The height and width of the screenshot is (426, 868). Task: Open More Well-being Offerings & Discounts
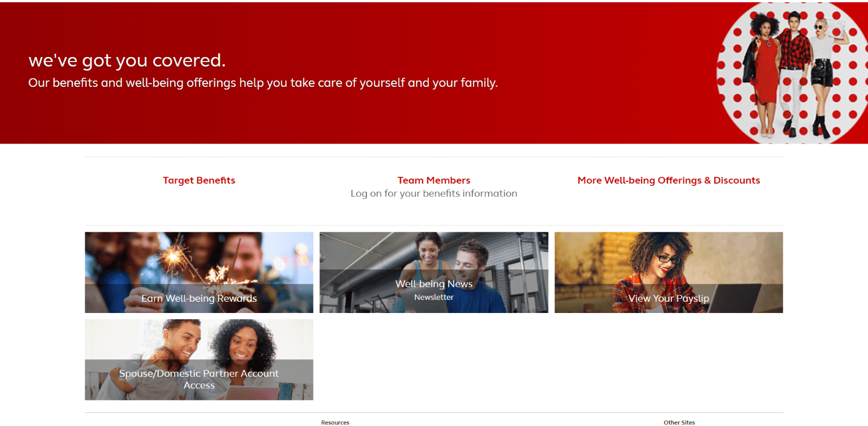(669, 180)
